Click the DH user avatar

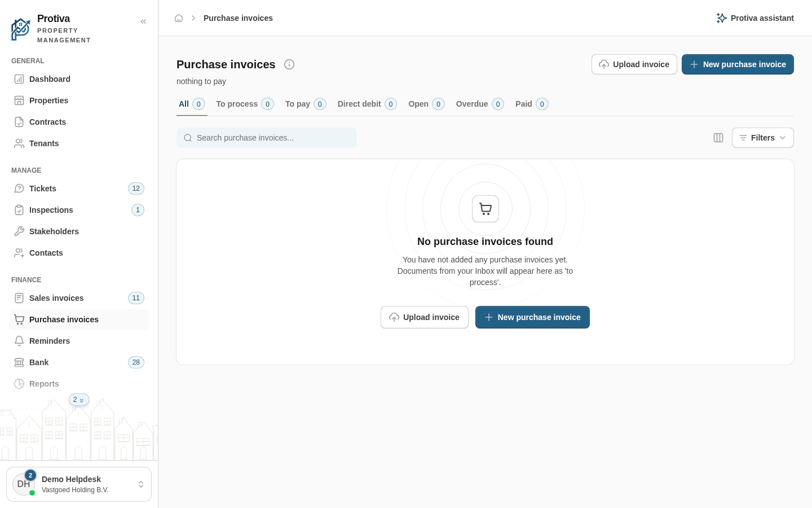pyautogui.click(x=24, y=484)
